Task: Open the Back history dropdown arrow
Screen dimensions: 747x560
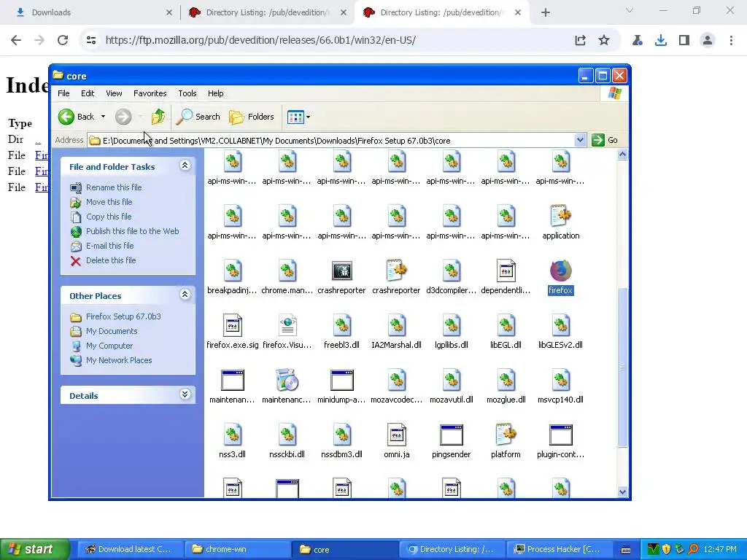Action: click(103, 117)
